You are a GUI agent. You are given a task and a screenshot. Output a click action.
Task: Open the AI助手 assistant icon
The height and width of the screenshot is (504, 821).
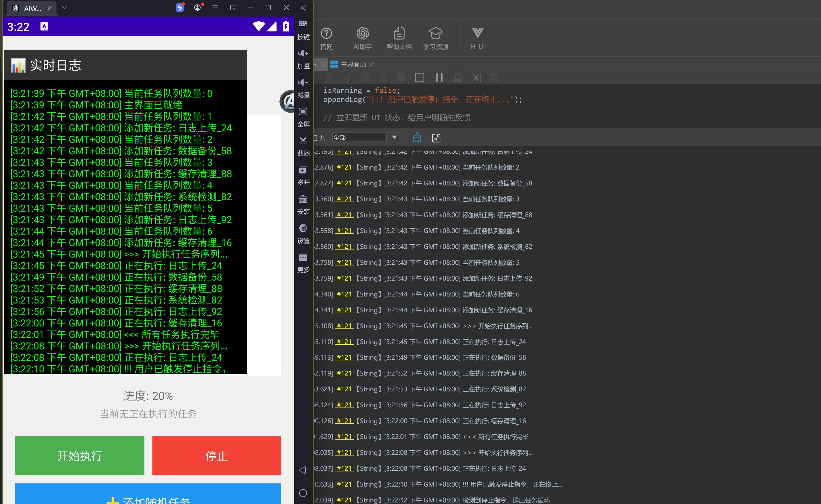tap(363, 38)
